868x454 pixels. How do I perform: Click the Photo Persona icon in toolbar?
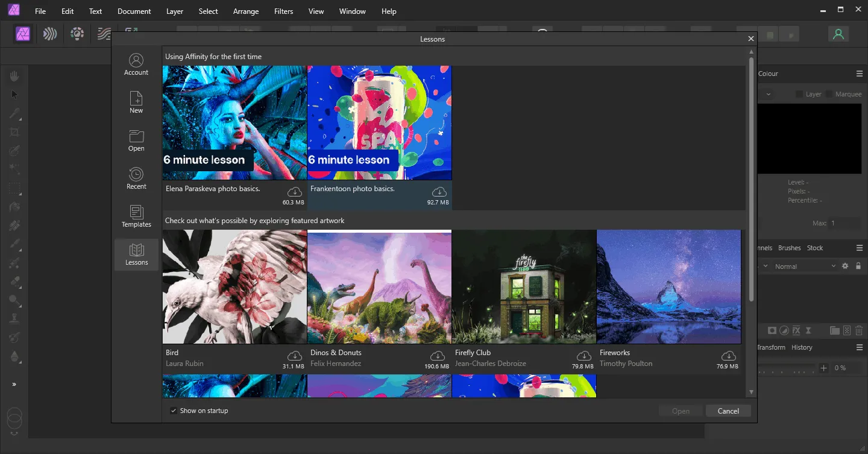(24, 34)
